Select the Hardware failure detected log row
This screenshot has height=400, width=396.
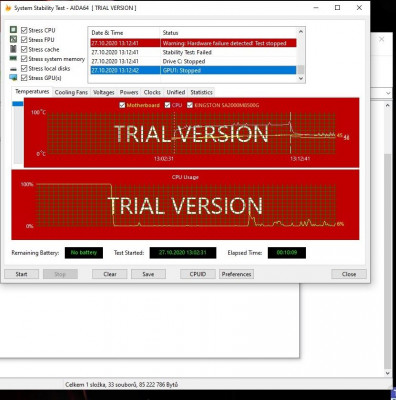(x=193, y=43)
